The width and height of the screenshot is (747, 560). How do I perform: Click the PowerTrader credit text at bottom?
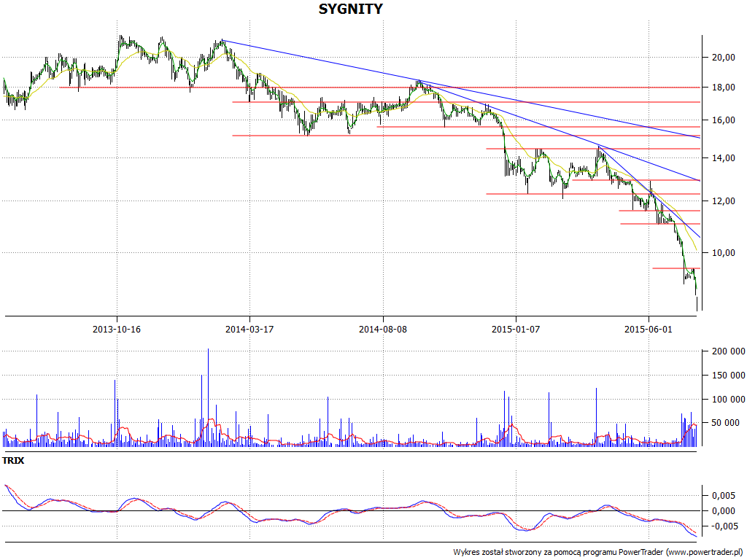click(x=600, y=552)
